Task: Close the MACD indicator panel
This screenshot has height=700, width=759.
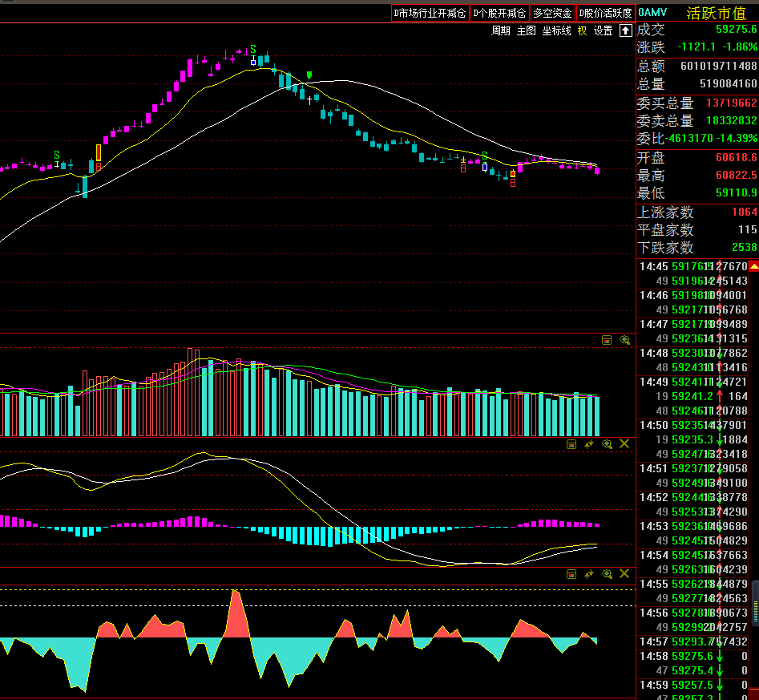Action: point(624,443)
